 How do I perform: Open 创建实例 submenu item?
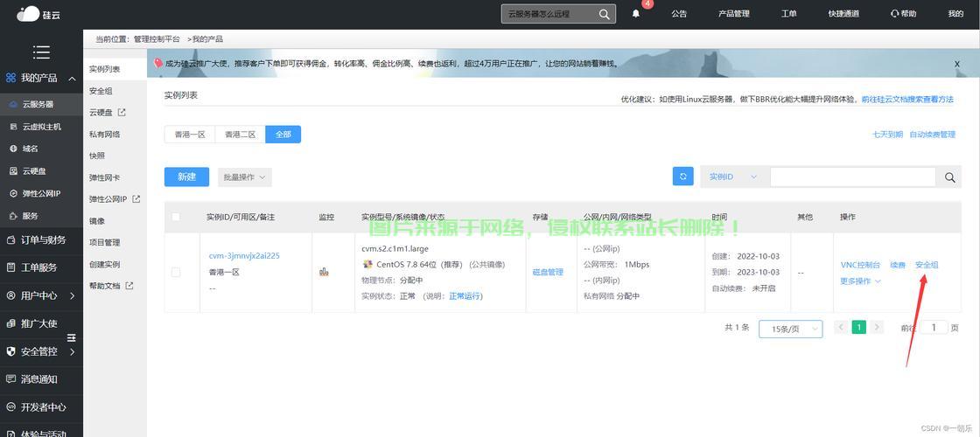104,264
